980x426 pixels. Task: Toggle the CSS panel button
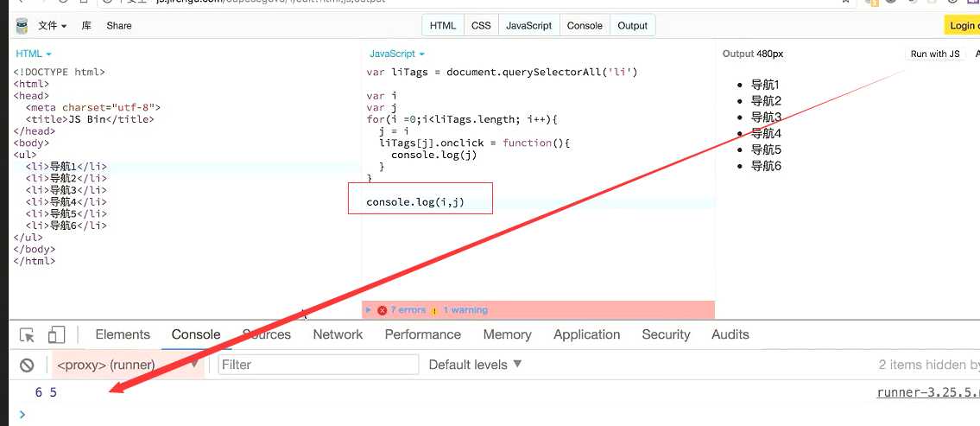(x=481, y=26)
